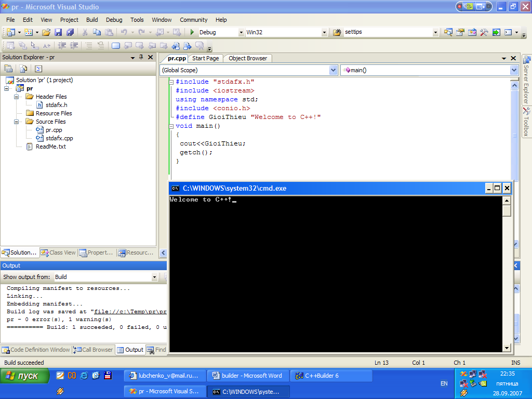
Task: Click the Save All toolbar icon
Action: 70,32
